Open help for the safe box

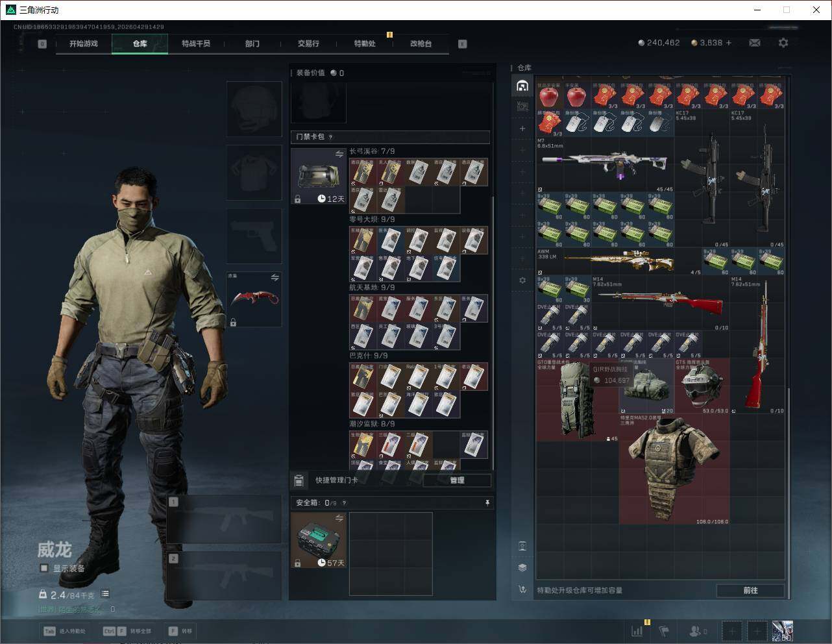344,502
